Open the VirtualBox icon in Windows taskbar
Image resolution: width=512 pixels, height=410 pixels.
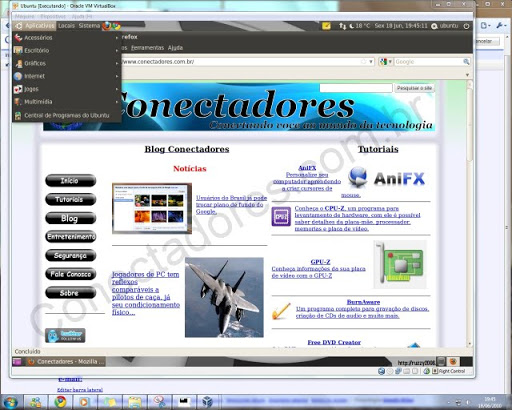(208, 402)
